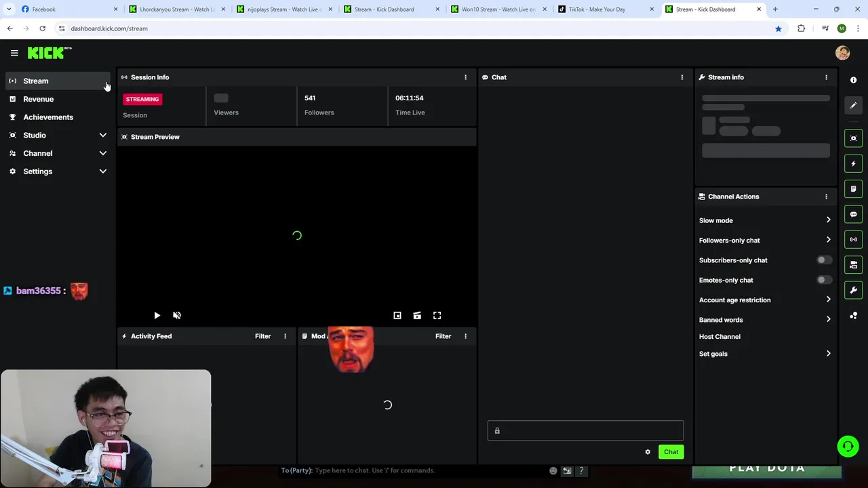Expand the Channel menu chevron
The height and width of the screenshot is (488, 868).
[103, 153]
